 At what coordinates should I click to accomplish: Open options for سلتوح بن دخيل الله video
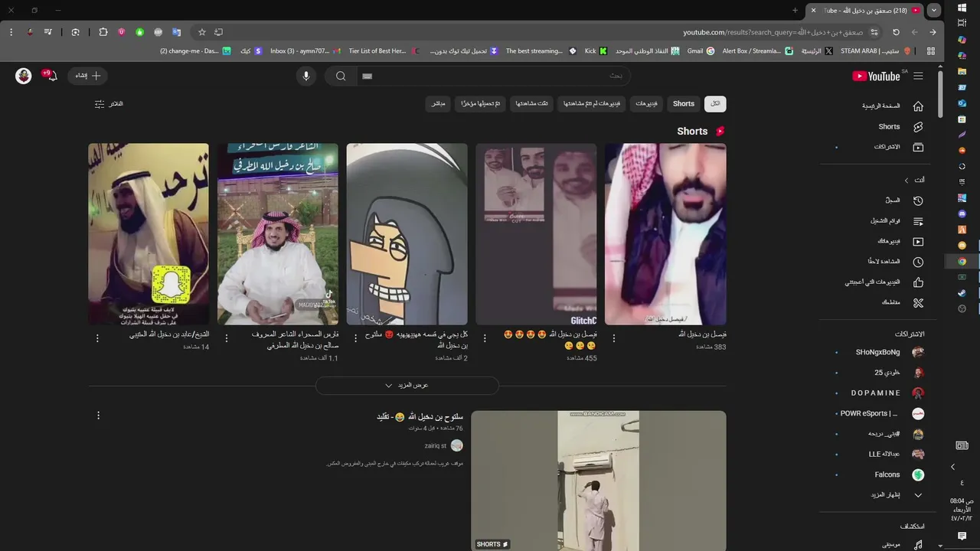click(x=98, y=416)
